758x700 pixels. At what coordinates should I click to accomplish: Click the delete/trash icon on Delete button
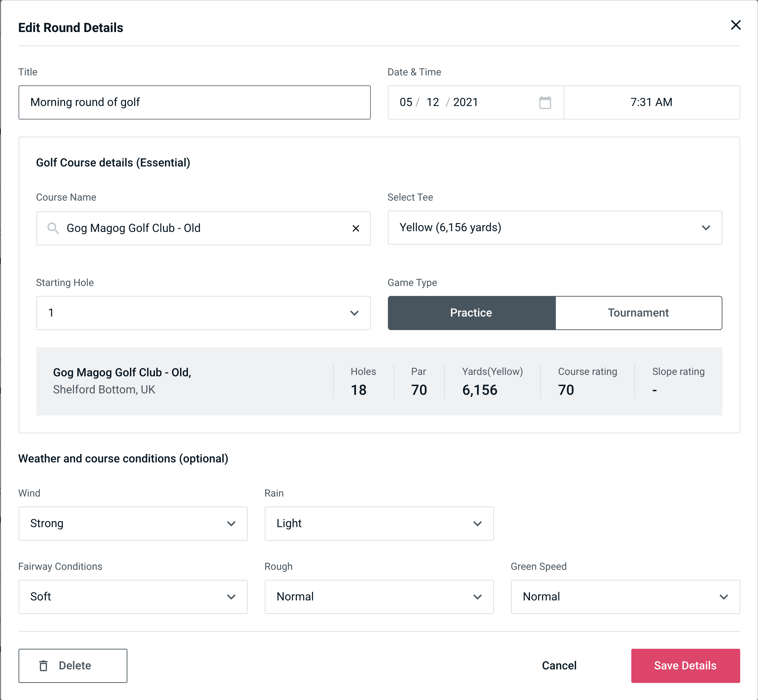tap(44, 666)
